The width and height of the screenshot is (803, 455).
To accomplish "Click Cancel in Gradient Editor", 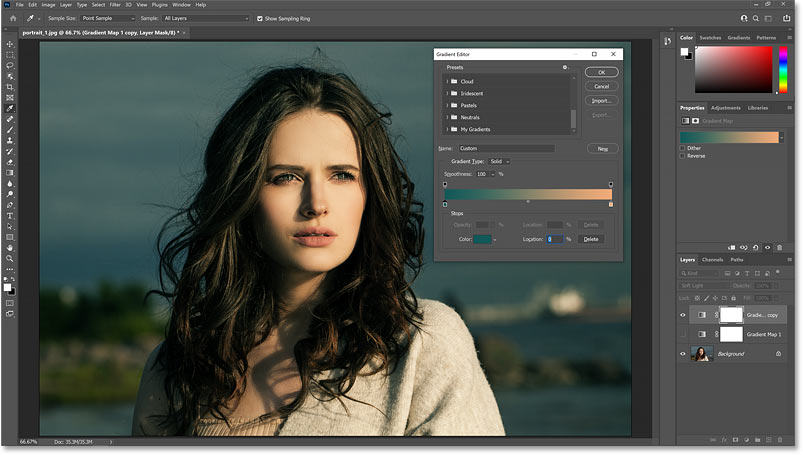I will (602, 87).
